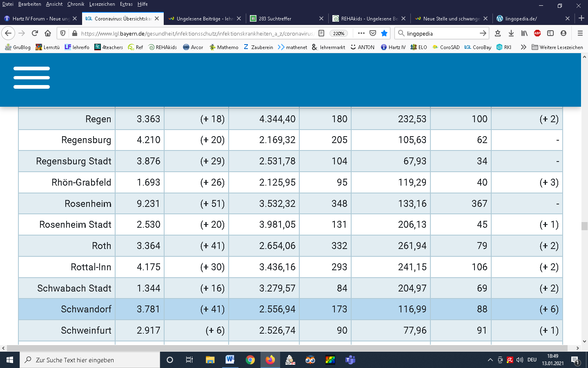Bookmark star icon in address bar
Viewport: 588px width, 368px height.
pos(384,33)
